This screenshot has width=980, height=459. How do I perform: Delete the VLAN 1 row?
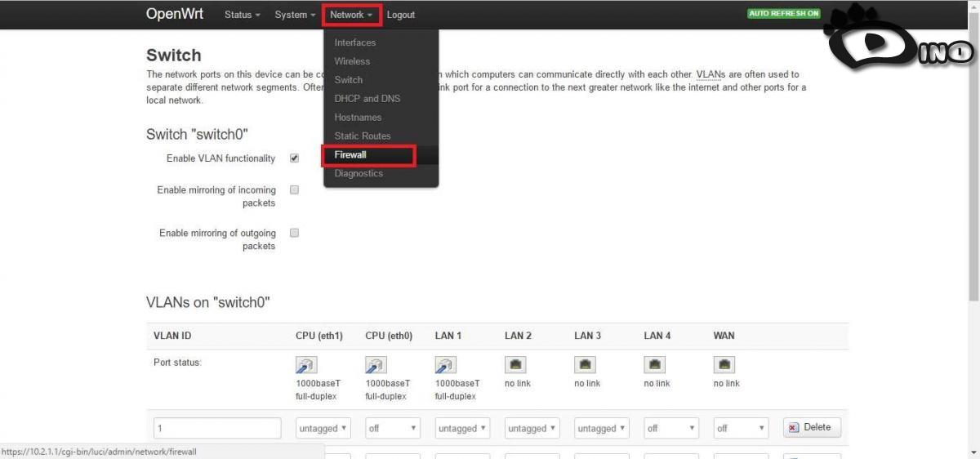point(812,427)
